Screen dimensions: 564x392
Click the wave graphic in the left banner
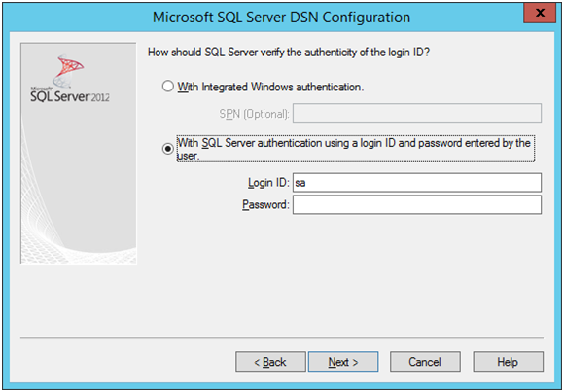pos(79,201)
